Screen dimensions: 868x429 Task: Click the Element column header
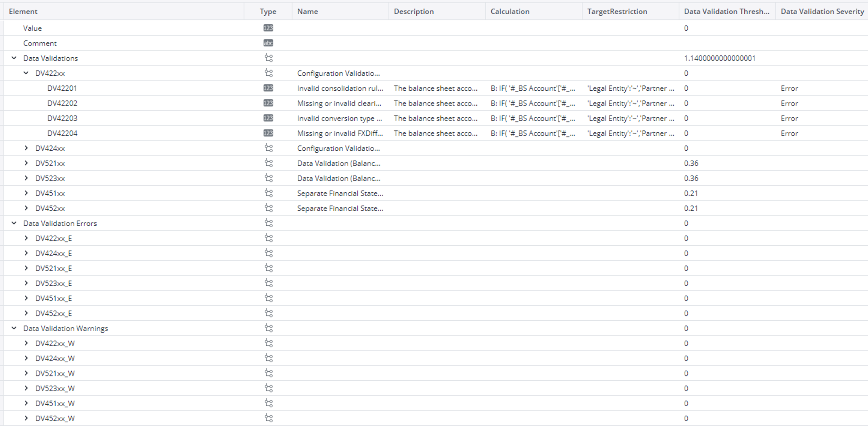click(x=23, y=11)
